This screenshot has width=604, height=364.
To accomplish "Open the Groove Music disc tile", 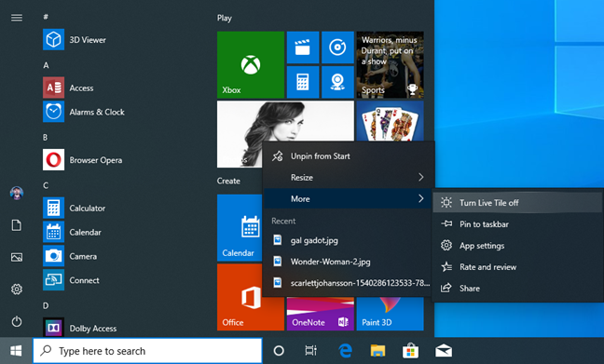I will click(337, 47).
